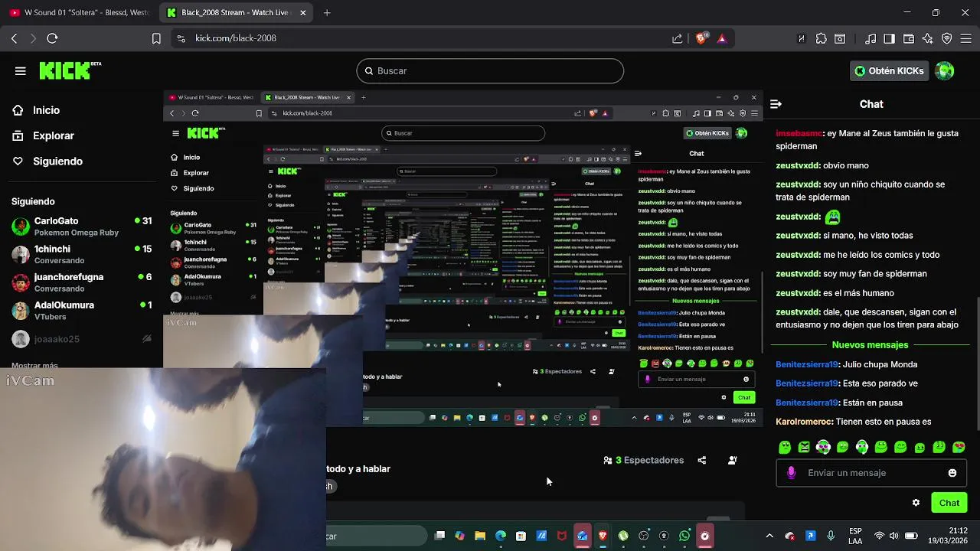This screenshot has width=980, height=551.
Task: Open the emoji picker in chat input
Action: click(x=952, y=473)
